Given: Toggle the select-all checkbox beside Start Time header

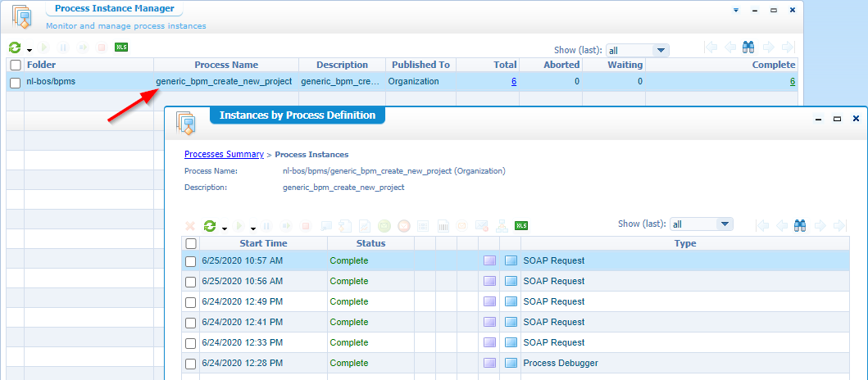Looking at the screenshot, I should click(x=191, y=243).
